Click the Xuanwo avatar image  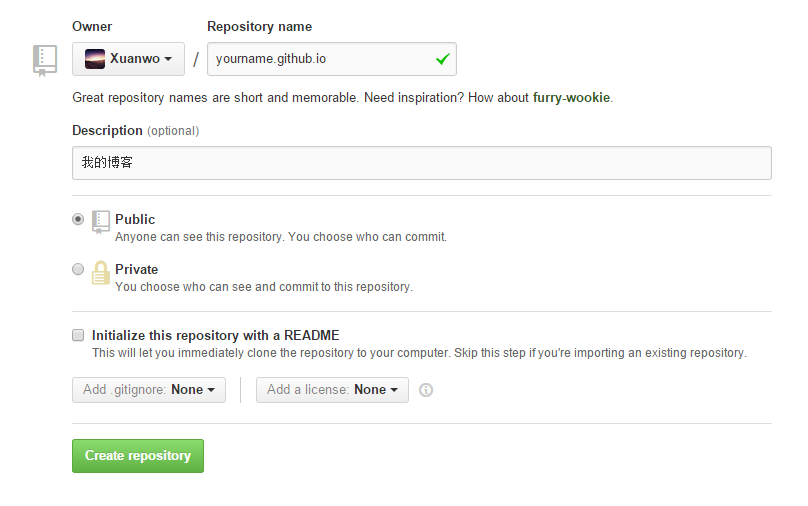point(94,59)
